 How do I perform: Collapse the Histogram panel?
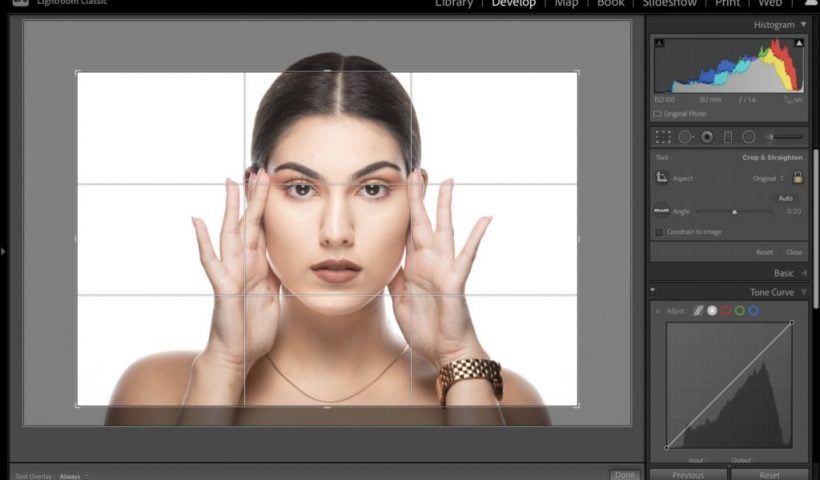[803, 24]
